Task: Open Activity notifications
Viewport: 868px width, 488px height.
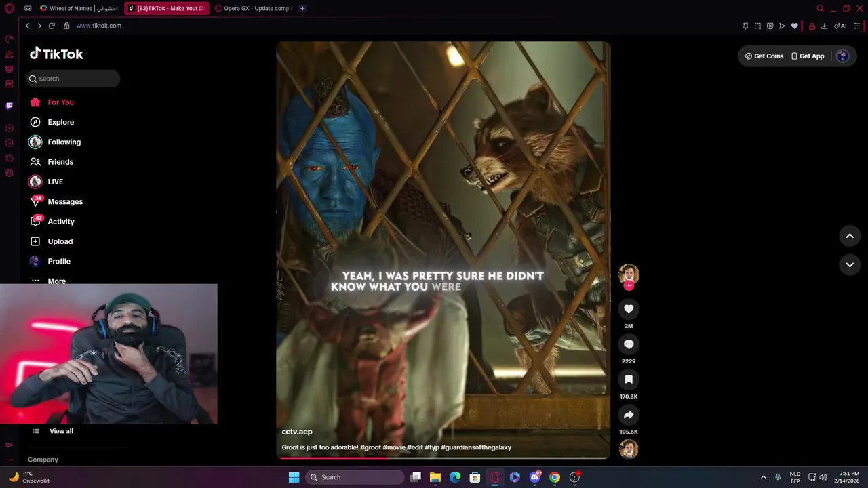Action: [52, 222]
